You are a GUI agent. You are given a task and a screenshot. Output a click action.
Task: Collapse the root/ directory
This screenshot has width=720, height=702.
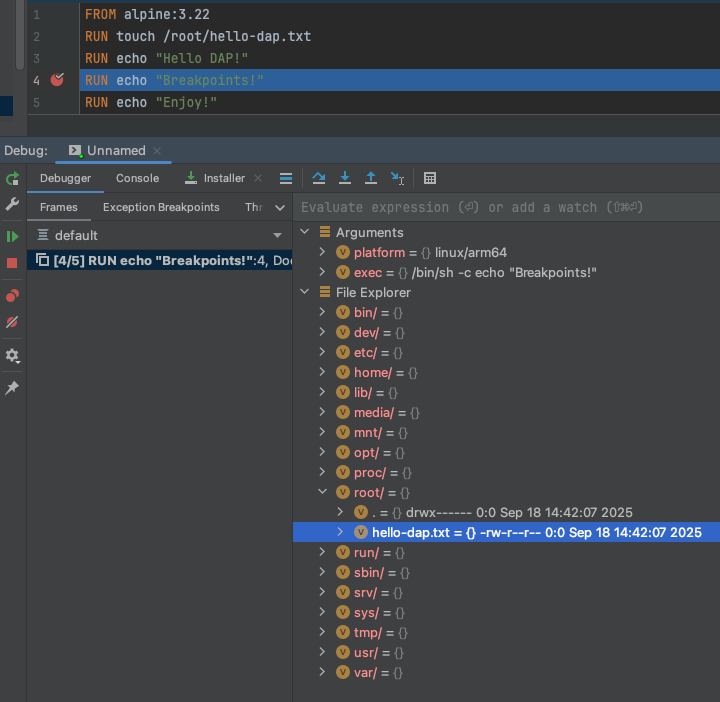322,492
